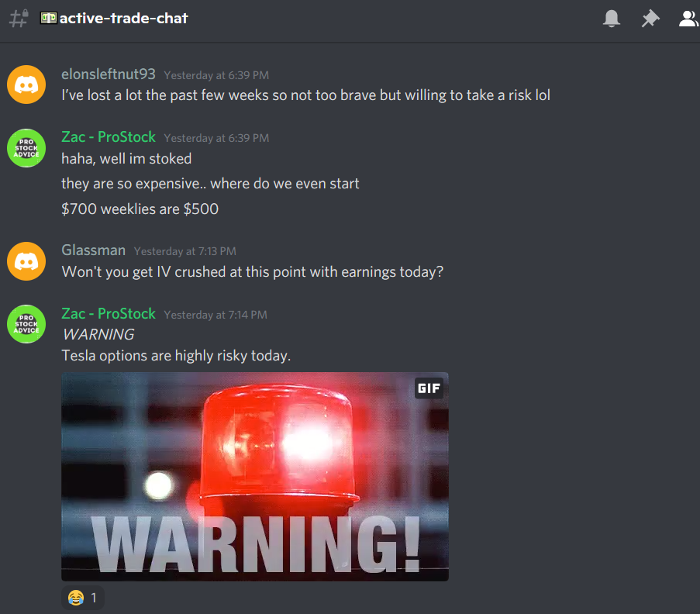Click elonsleftnut93's orange Discord avatar
The image size is (700, 614).
26,85
